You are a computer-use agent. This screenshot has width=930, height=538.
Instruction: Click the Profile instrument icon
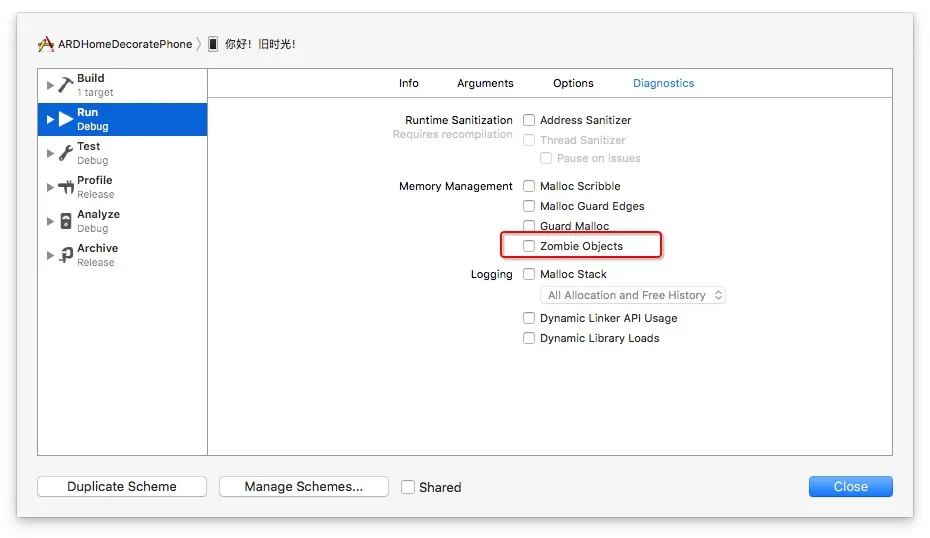point(66,187)
